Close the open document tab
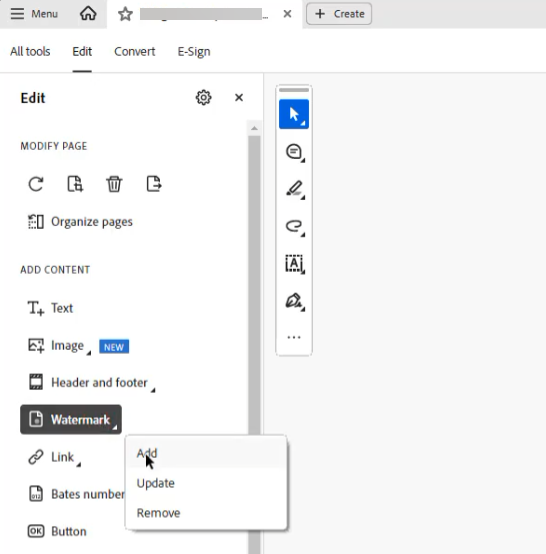Viewport: 546px width, 554px height. pyautogui.click(x=287, y=14)
